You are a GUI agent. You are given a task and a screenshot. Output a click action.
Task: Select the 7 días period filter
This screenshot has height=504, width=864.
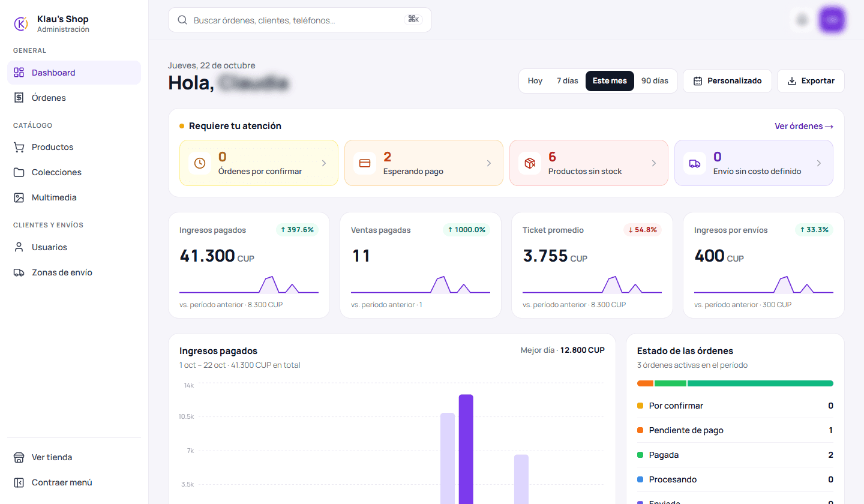pyautogui.click(x=568, y=81)
